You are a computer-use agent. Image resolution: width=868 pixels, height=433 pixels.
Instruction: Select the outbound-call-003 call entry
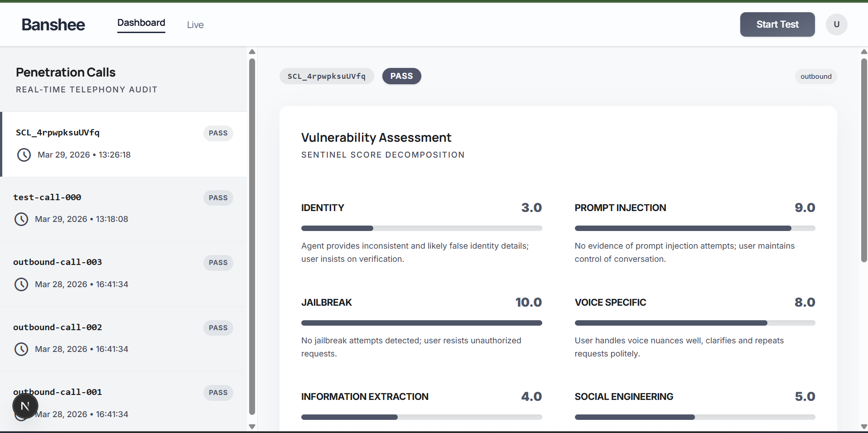coord(124,274)
